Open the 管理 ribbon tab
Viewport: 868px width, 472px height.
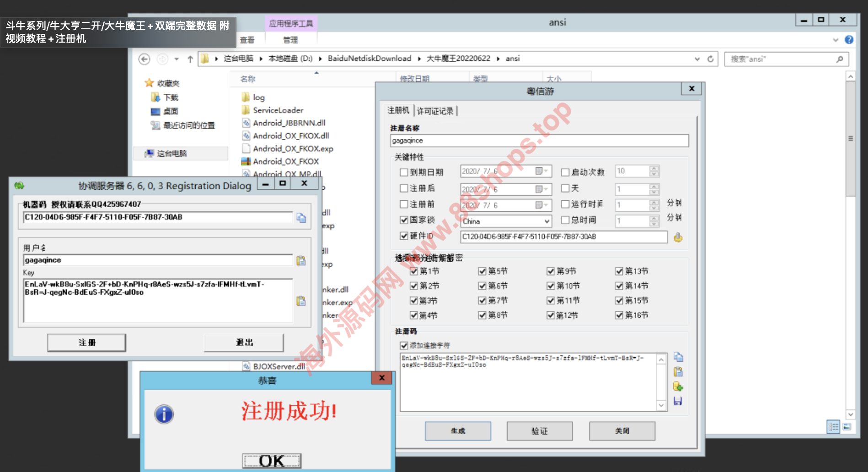pos(290,40)
